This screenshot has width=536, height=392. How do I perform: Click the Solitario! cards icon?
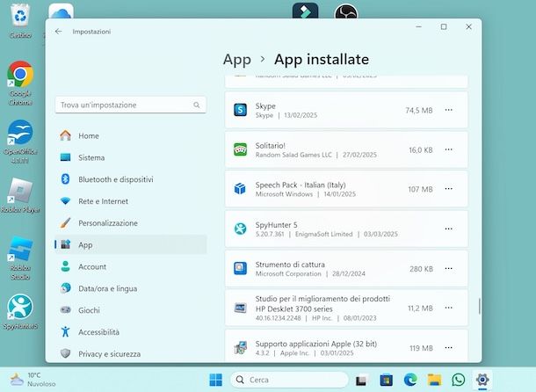click(x=240, y=149)
